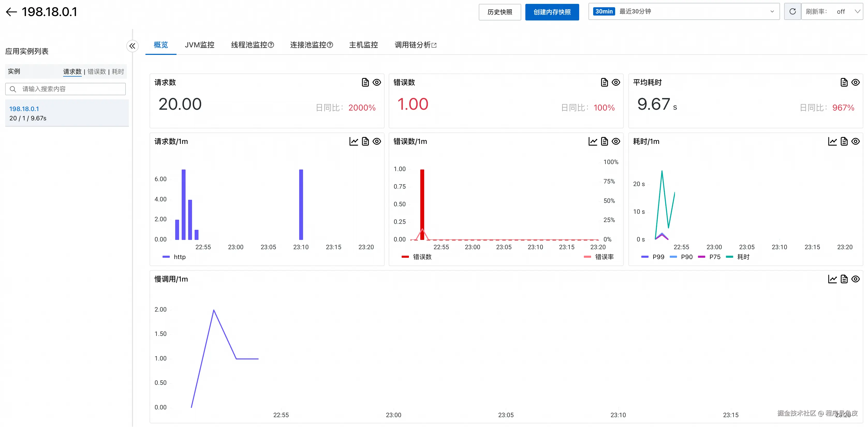868x427 pixels.
Task: Switch to the JVM监控 tab
Action: 200,45
